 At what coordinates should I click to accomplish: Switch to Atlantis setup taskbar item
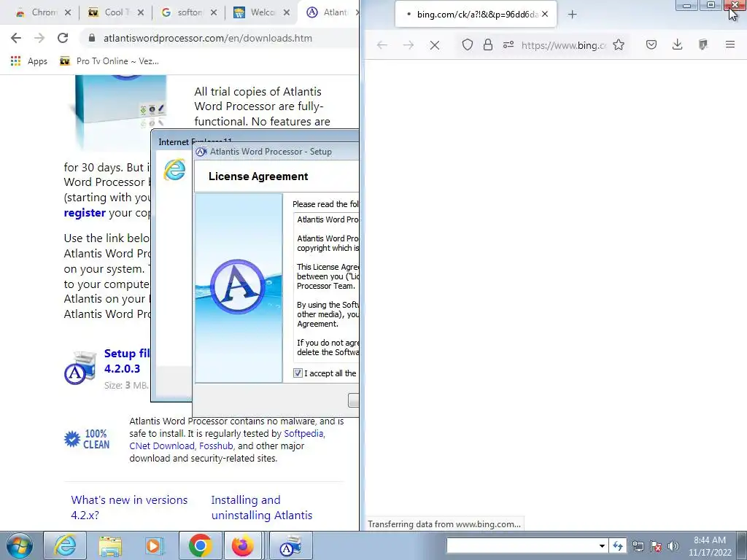(290, 545)
